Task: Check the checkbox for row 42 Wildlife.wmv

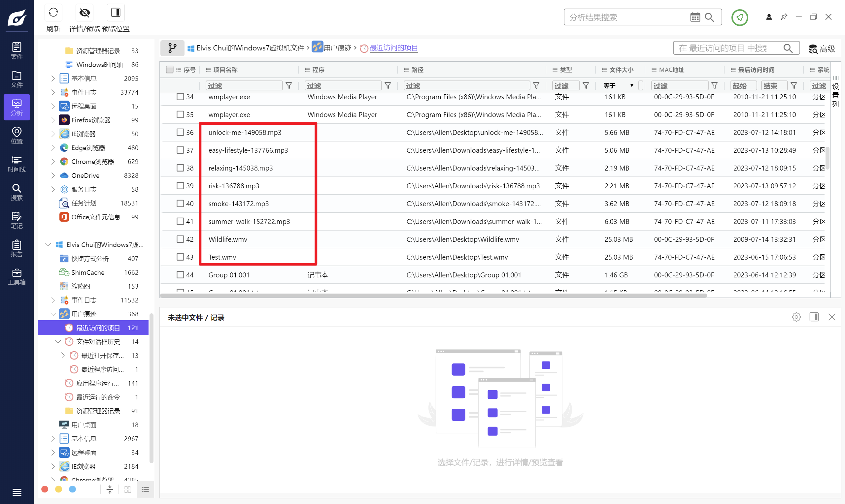Action: click(x=180, y=239)
